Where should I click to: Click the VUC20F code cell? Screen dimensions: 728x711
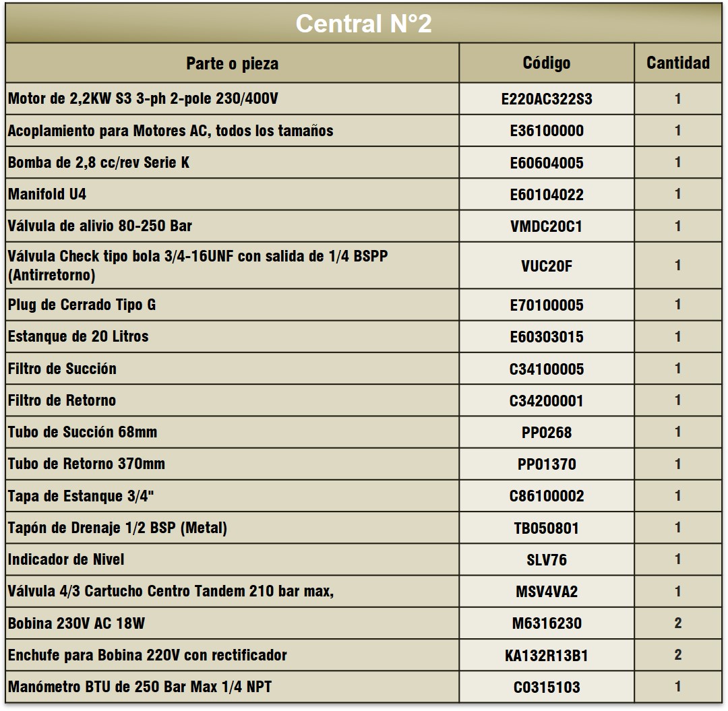click(547, 266)
